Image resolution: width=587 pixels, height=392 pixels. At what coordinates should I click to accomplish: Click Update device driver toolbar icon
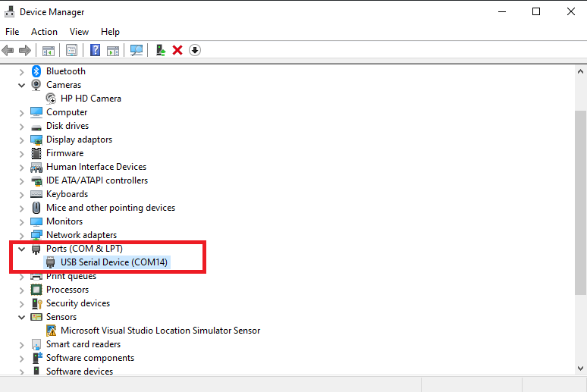(x=161, y=50)
